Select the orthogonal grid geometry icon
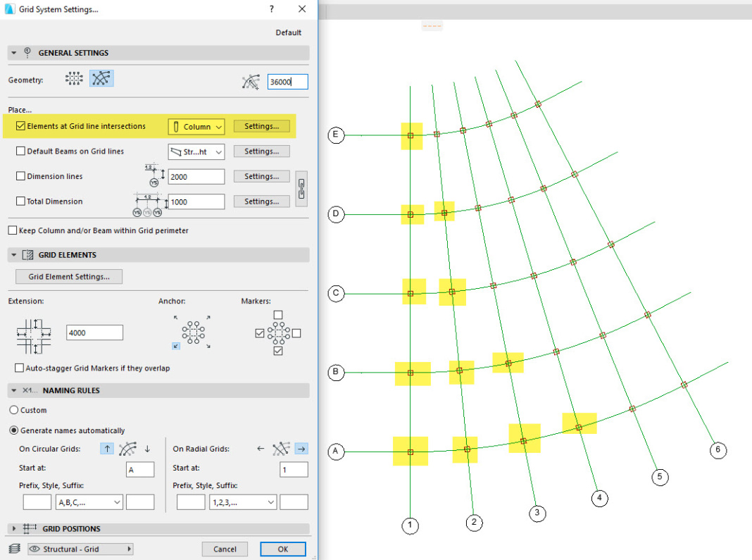The width and height of the screenshot is (752, 560). (74, 78)
